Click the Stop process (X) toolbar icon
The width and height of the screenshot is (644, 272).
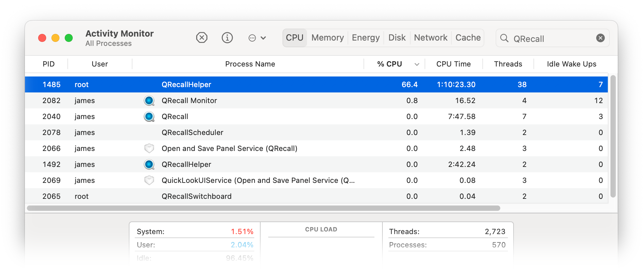pyautogui.click(x=201, y=38)
